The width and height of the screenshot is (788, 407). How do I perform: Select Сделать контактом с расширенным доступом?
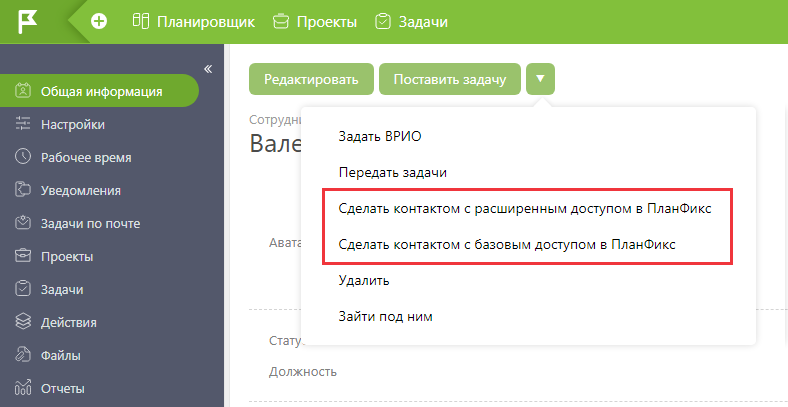(x=525, y=209)
